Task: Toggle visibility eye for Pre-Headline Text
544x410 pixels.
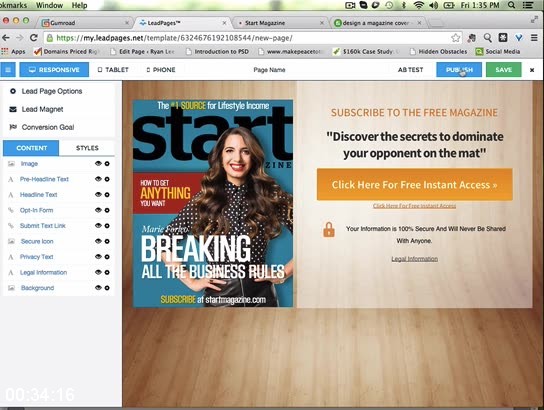Action: (x=98, y=179)
